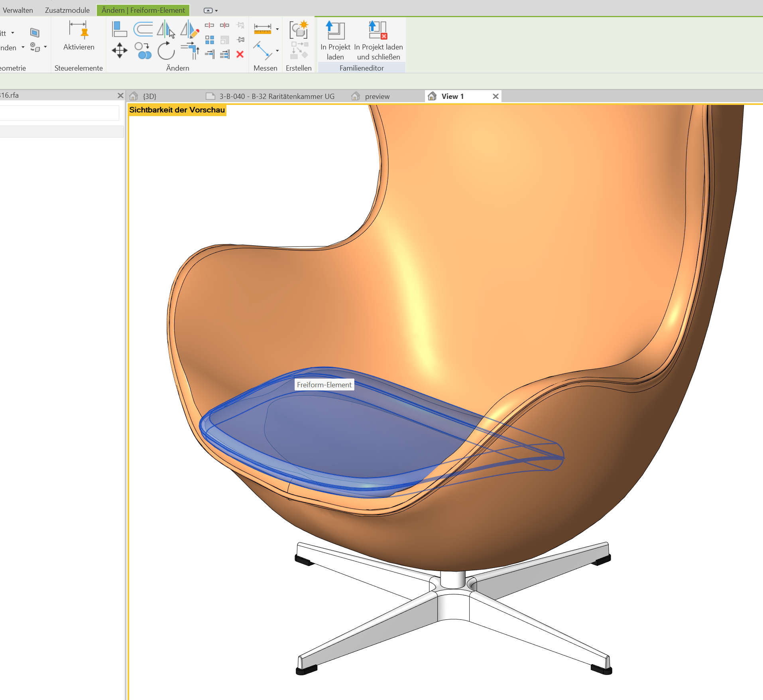
Task: Click the Create Similar icon
Action: pos(299,29)
